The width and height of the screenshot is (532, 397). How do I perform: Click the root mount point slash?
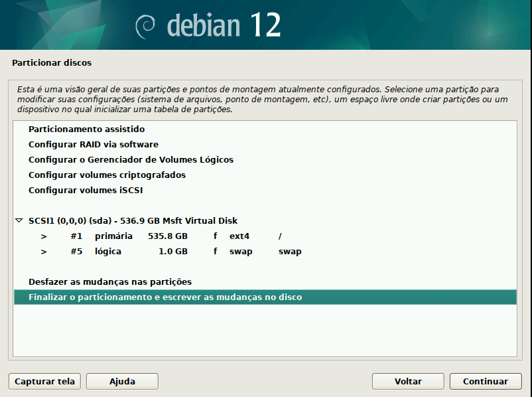click(280, 236)
